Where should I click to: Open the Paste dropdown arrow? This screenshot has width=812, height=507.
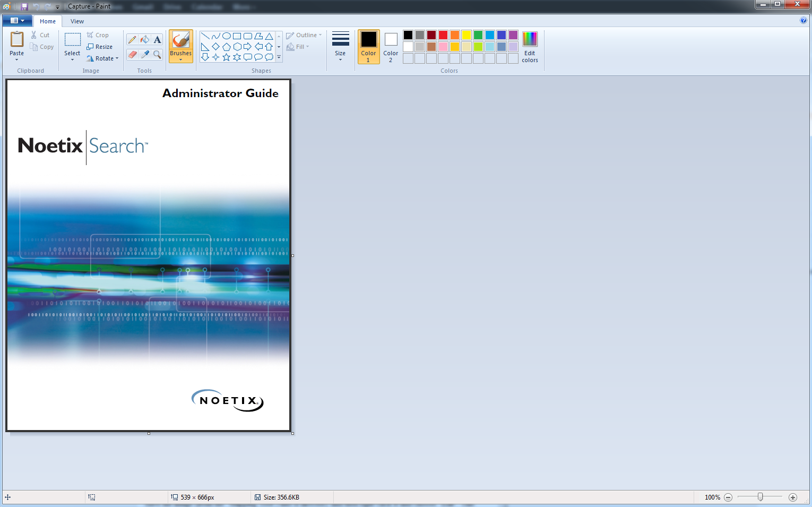point(17,59)
